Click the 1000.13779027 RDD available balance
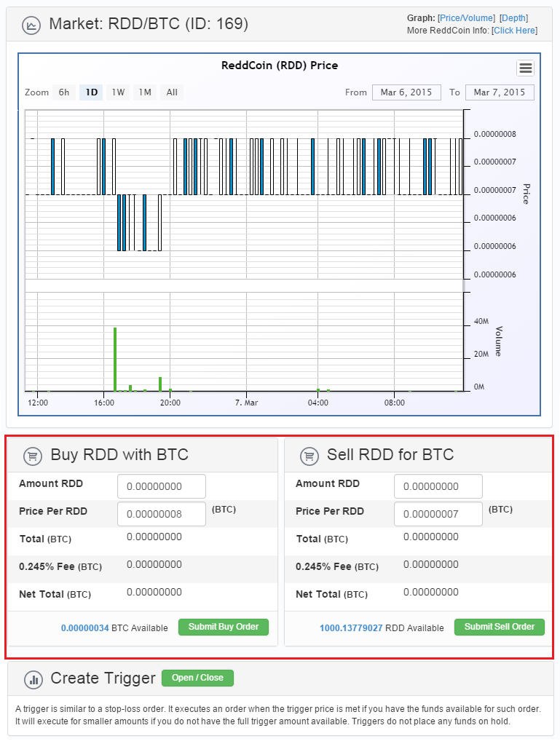 click(351, 628)
